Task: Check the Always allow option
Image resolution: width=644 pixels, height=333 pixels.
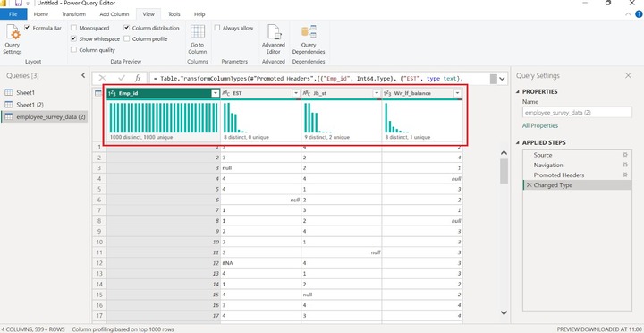Action: [x=216, y=28]
